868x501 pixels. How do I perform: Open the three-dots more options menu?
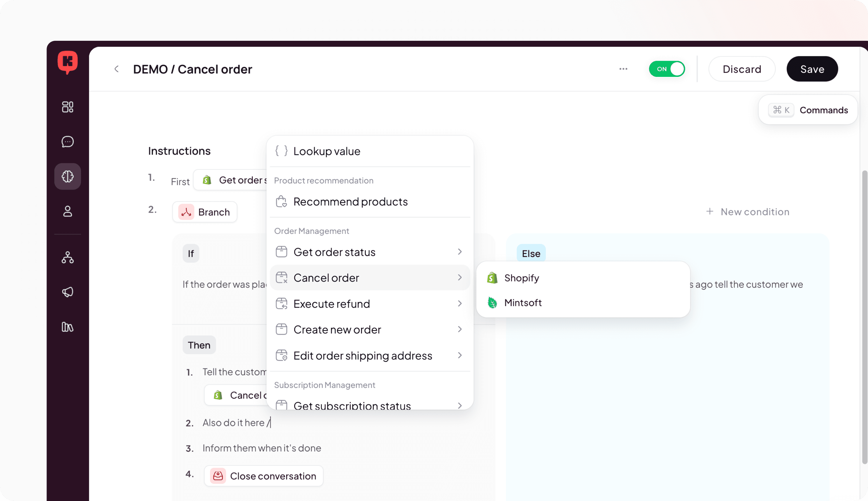623,69
